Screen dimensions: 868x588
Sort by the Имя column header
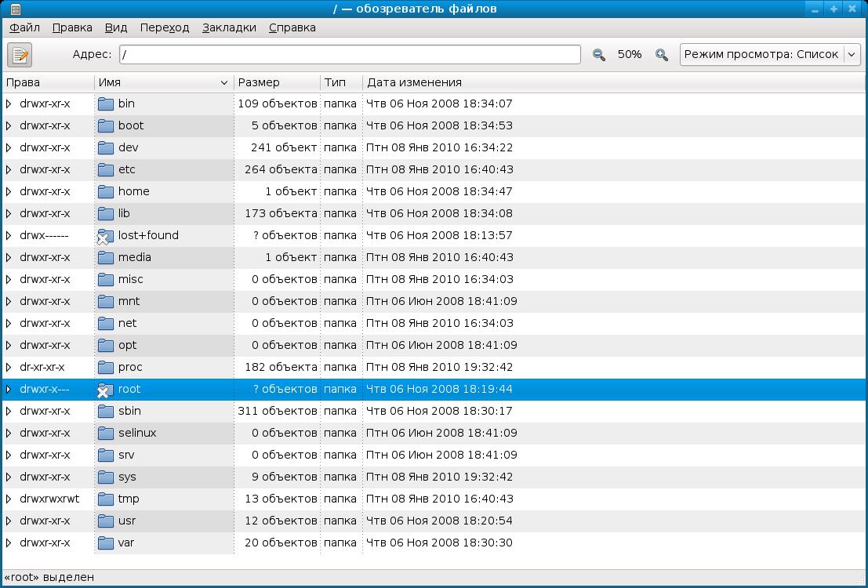click(x=164, y=82)
